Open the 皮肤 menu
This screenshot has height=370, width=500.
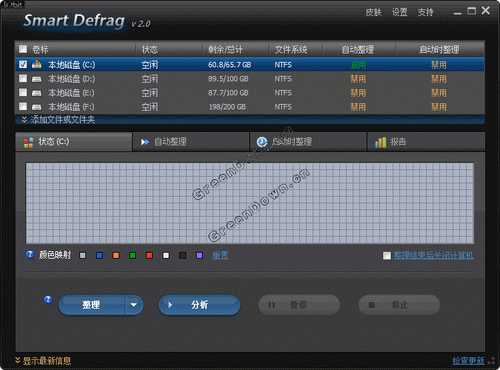click(373, 12)
